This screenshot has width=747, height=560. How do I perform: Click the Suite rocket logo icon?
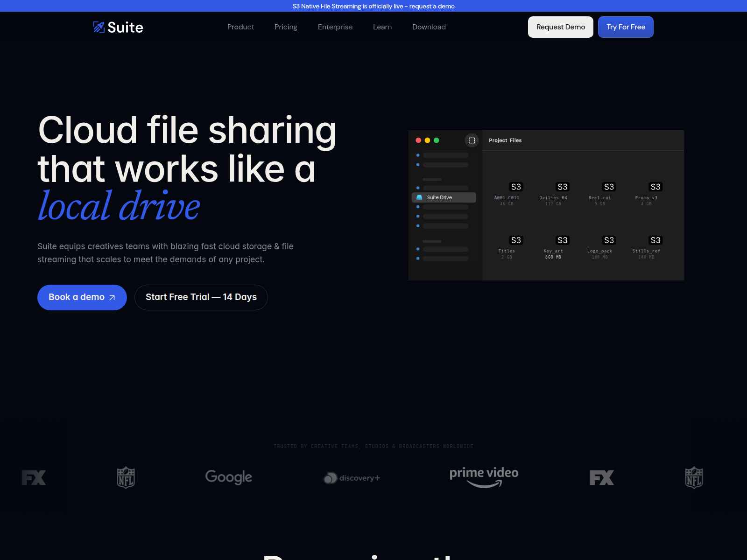tap(99, 27)
